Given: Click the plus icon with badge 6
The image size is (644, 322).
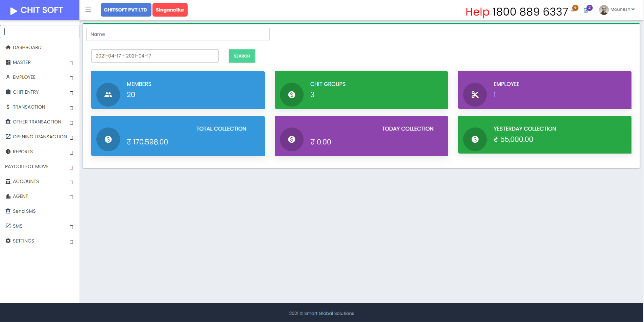Looking at the screenshot, I should (573, 10).
